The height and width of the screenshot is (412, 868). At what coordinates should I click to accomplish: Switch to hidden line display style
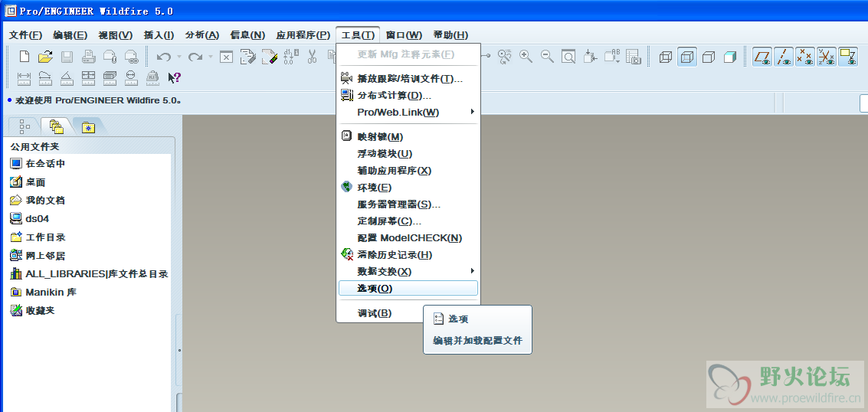tap(687, 57)
